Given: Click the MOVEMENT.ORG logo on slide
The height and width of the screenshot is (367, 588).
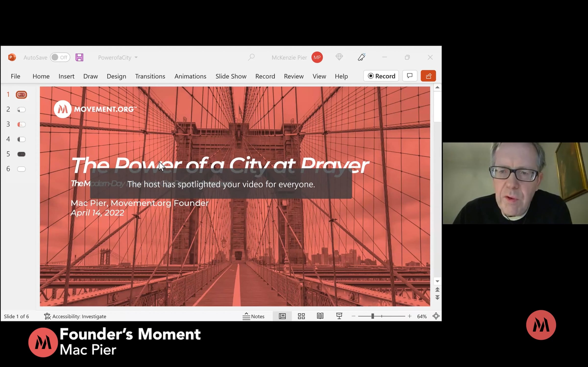Looking at the screenshot, I should click(x=95, y=109).
